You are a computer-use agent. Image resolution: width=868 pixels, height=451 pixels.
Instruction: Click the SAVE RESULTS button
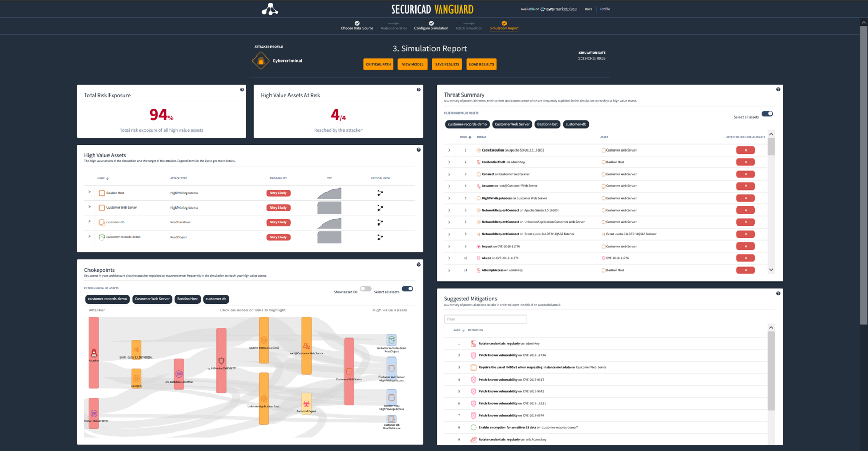[447, 64]
